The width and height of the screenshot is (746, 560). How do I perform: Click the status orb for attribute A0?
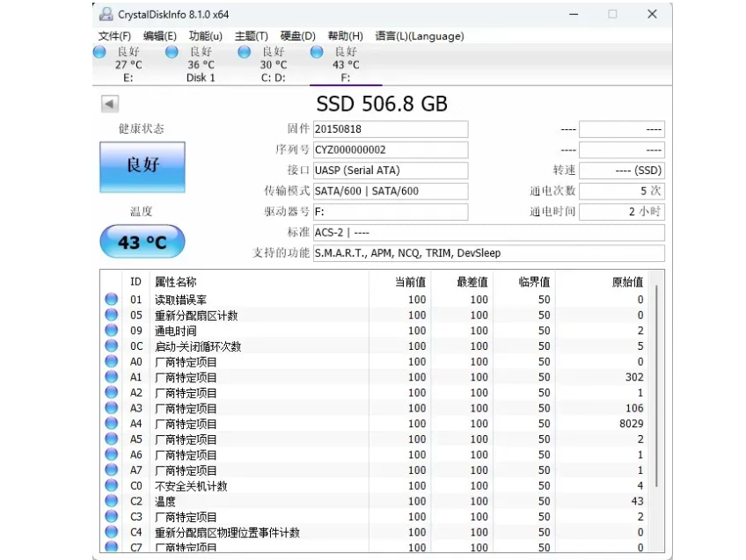coord(112,361)
